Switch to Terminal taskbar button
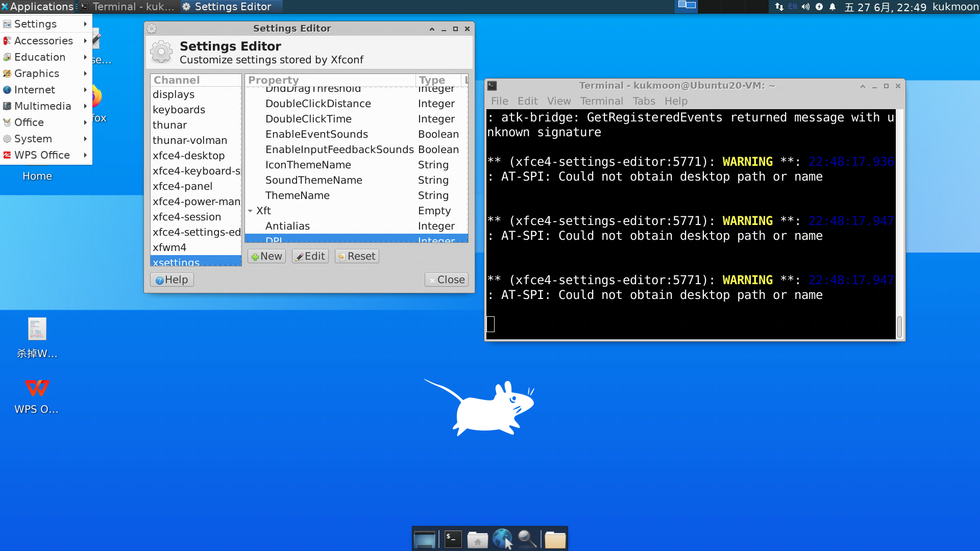The image size is (980, 551). (128, 7)
